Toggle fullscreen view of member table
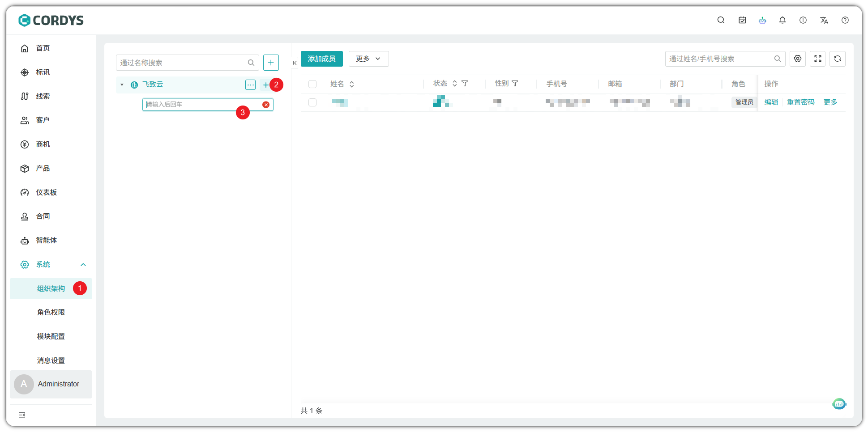Viewport: 868px width, 432px height. (x=817, y=59)
